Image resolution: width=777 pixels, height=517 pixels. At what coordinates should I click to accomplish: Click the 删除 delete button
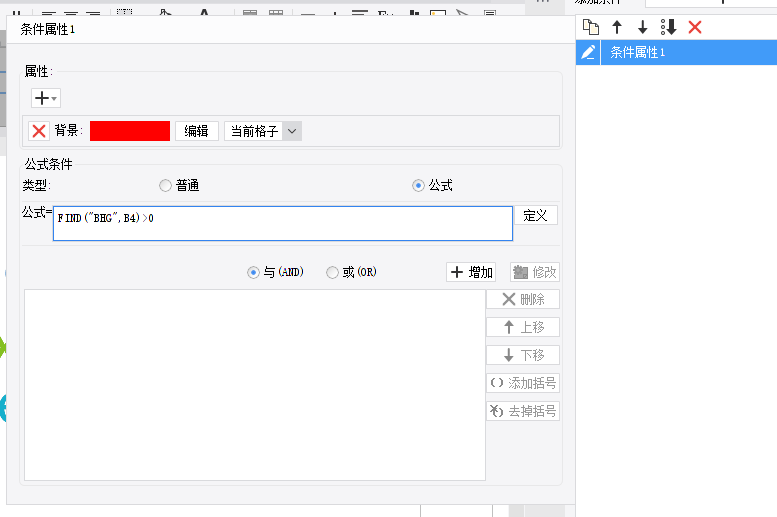click(x=523, y=299)
